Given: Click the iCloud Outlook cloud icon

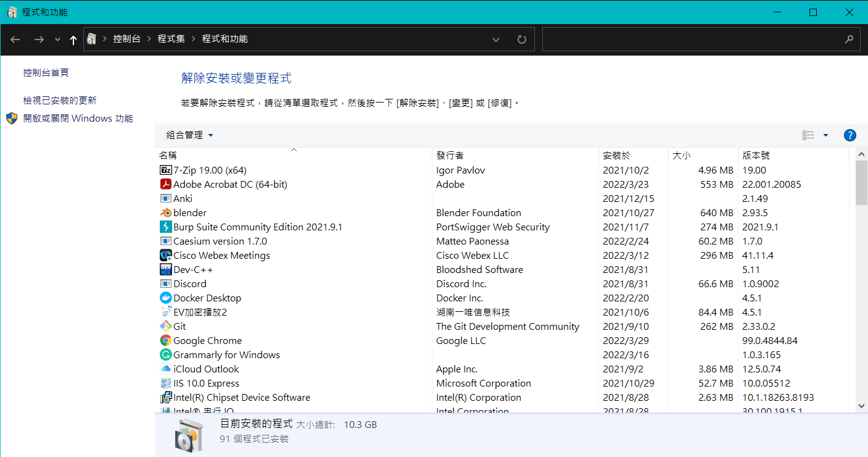Looking at the screenshot, I should point(165,369).
